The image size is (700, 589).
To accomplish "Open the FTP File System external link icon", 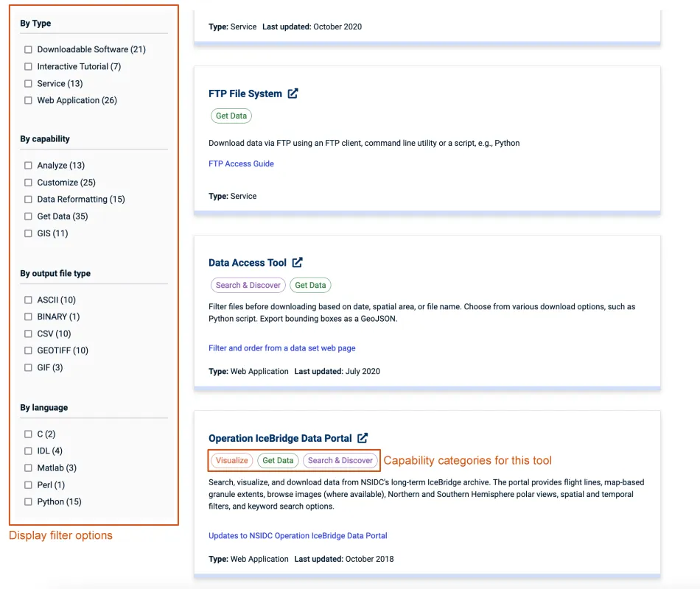I will coord(293,94).
